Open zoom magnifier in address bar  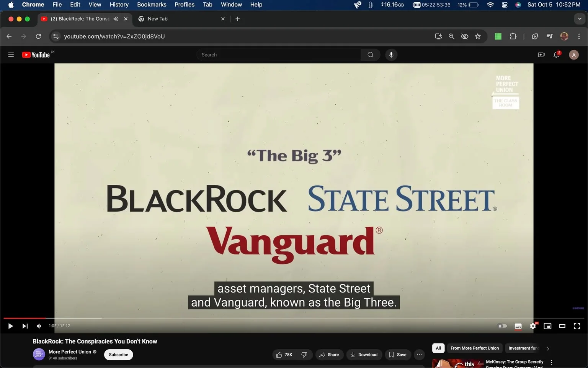coord(451,36)
